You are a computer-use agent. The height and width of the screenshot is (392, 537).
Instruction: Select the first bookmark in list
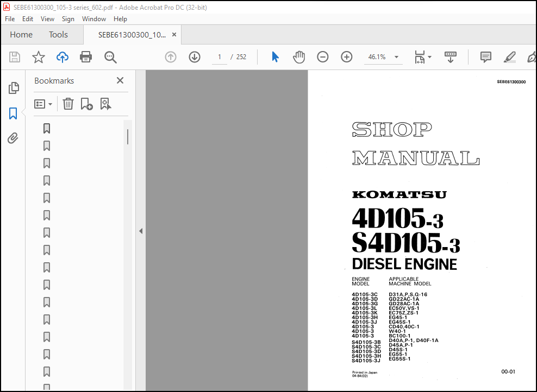coord(47,129)
